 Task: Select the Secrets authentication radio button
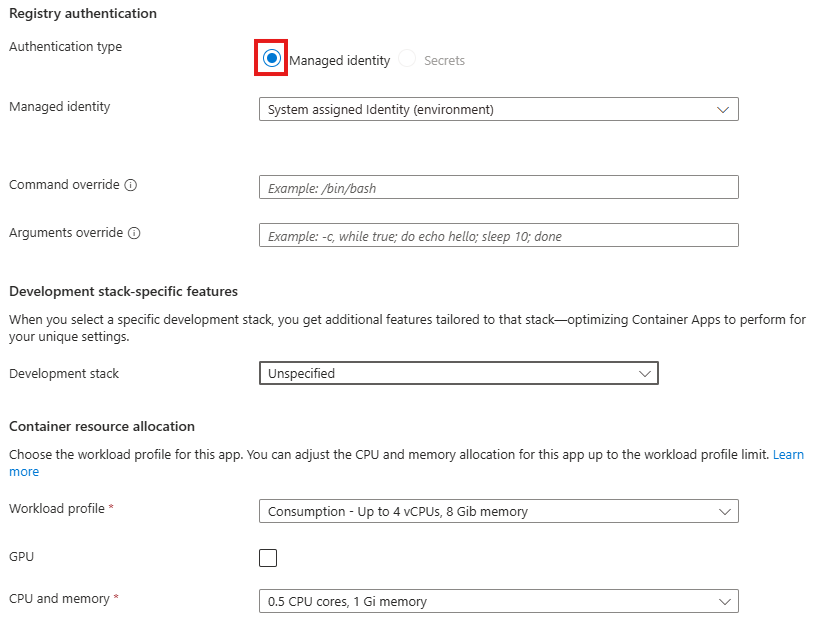click(x=407, y=59)
